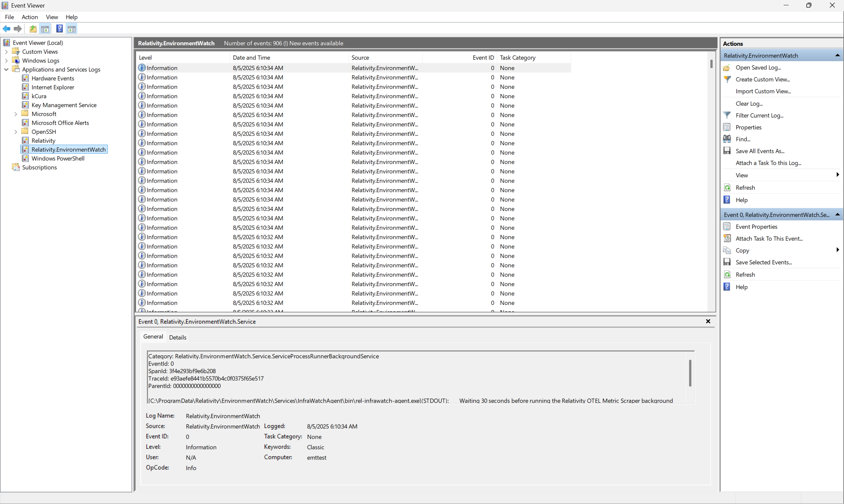This screenshot has width=844, height=504.
Task: Expand the Microsoft folder node
Action: (15, 114)
